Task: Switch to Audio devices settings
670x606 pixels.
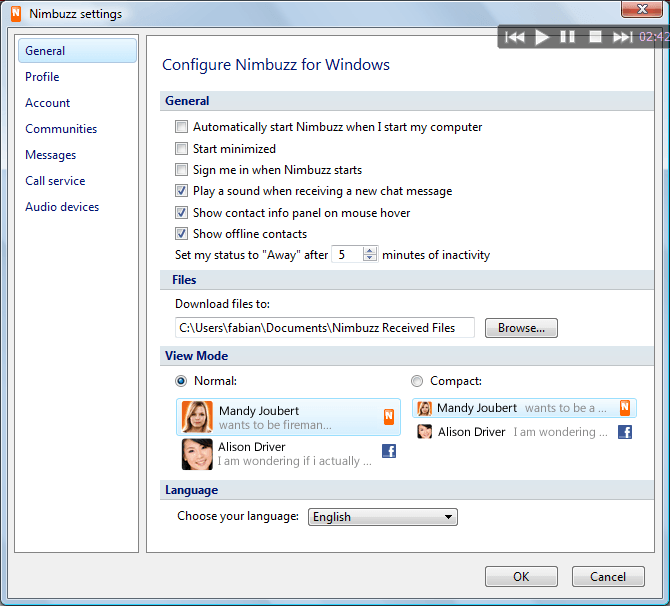Action: [x=62, y=207]
